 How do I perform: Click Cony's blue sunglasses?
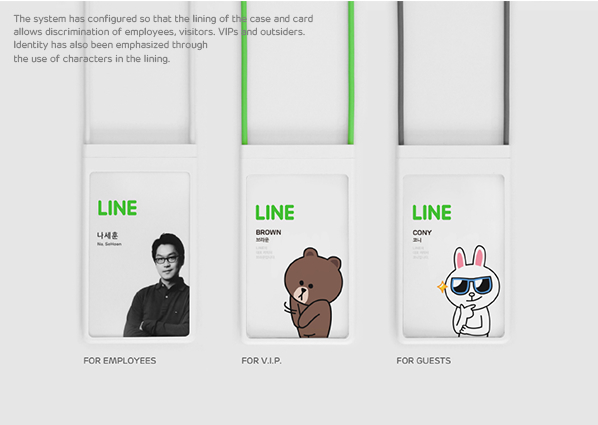(x=472, y=286)
